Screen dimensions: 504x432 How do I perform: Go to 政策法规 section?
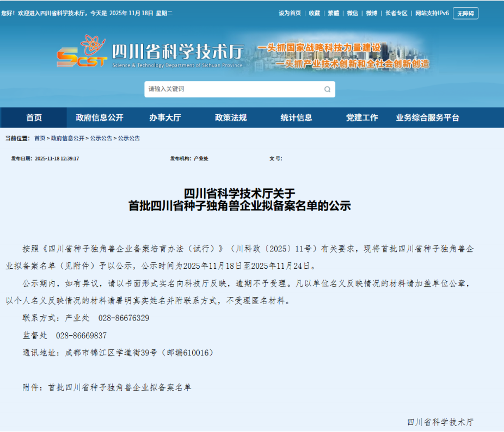(x=231, y=118)
